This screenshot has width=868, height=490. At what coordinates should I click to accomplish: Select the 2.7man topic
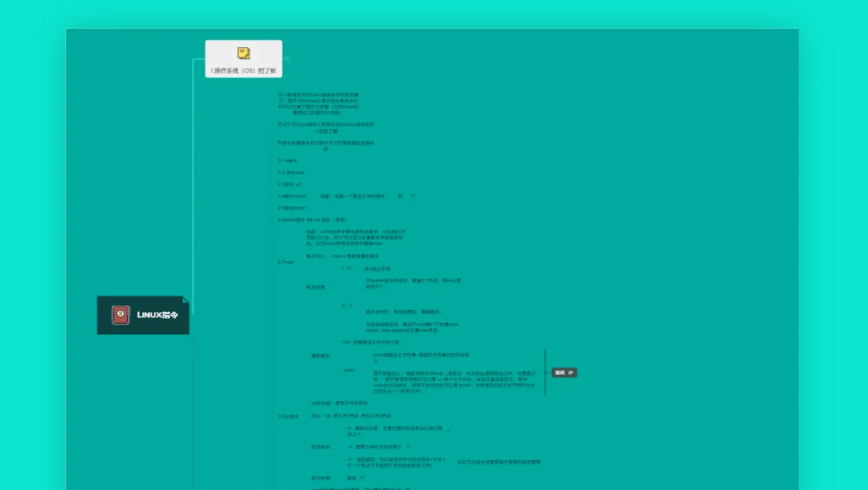pyautogui.click(x=286, y=261)
